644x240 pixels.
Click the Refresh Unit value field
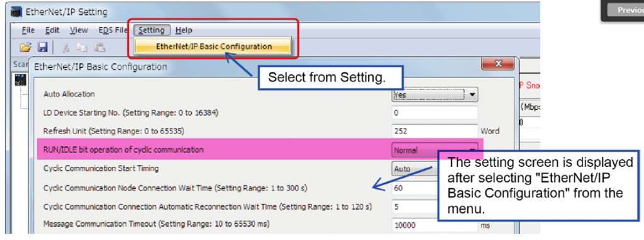[435, 131]
